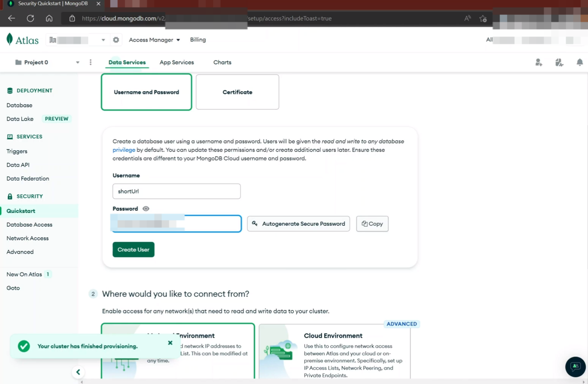Click Autogenerate Secure Password button
Image resolution: width=588 pixels, height=384 pixels.
click(x=298, y=224)
